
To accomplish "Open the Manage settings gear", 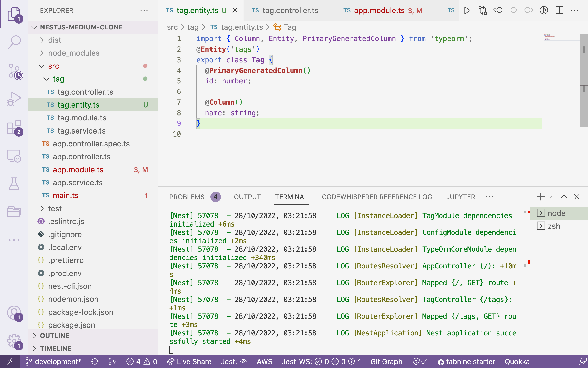I will point(14,341).
